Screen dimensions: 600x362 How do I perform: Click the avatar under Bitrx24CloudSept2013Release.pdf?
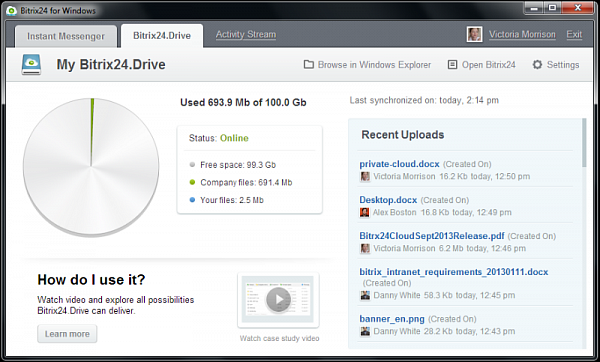point(365,248)
